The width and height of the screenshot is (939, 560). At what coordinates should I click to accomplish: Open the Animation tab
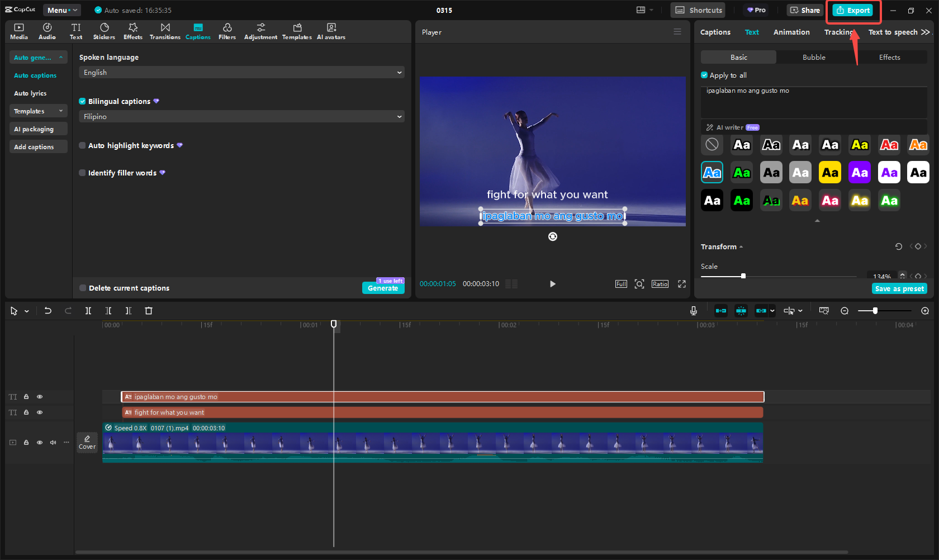[791, 32]
